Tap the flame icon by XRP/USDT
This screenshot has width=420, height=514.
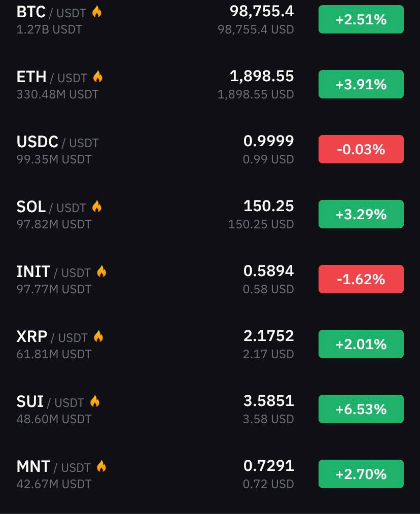point(98,336)
